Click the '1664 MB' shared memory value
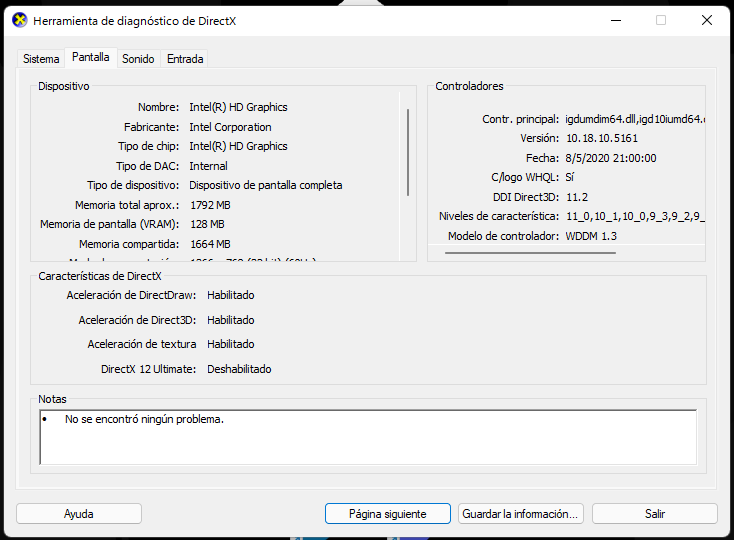The image size is (734, 540). tap(210, 244)
